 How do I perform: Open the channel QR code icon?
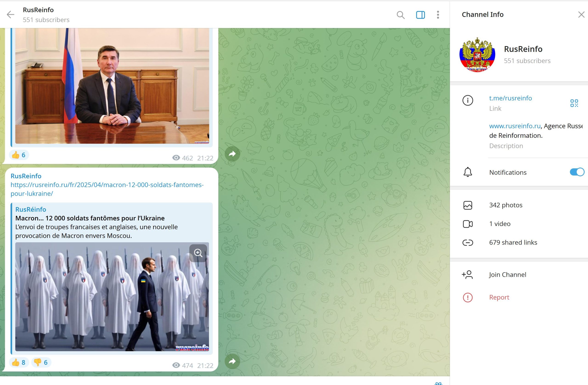[574, 103]
